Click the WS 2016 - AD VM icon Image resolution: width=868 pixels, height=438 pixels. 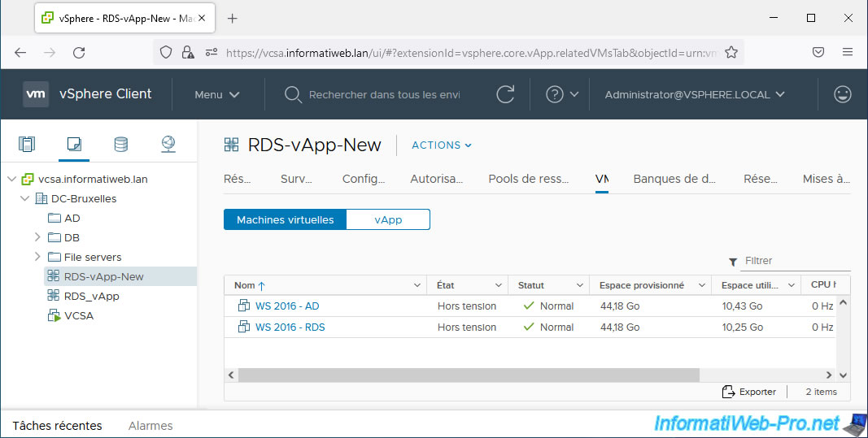[243, 306]
